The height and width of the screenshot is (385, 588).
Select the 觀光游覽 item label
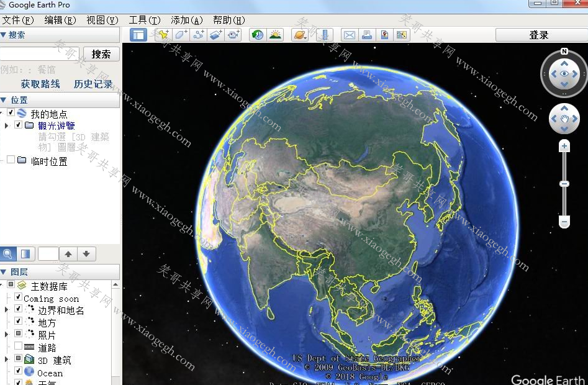click(57, 125)
